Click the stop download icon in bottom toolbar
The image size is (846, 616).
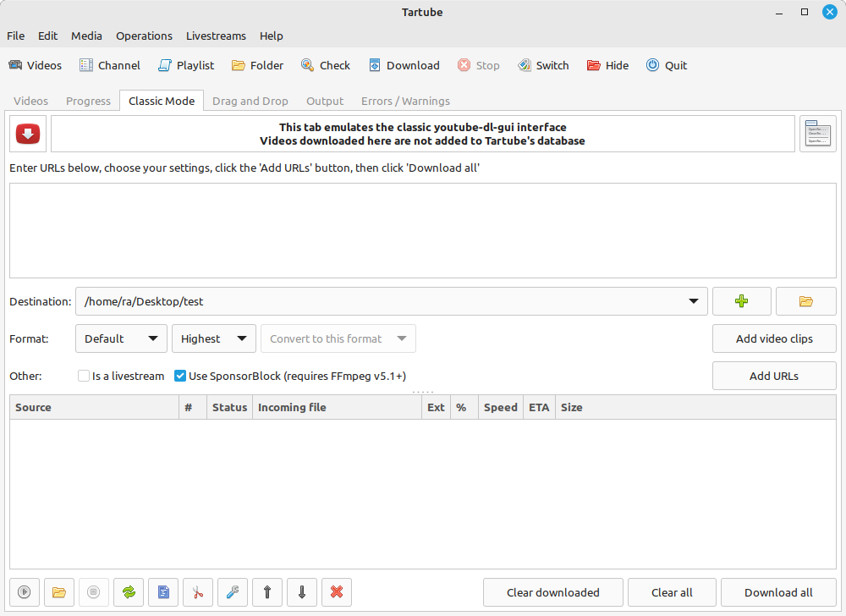[x=93, y=592]
